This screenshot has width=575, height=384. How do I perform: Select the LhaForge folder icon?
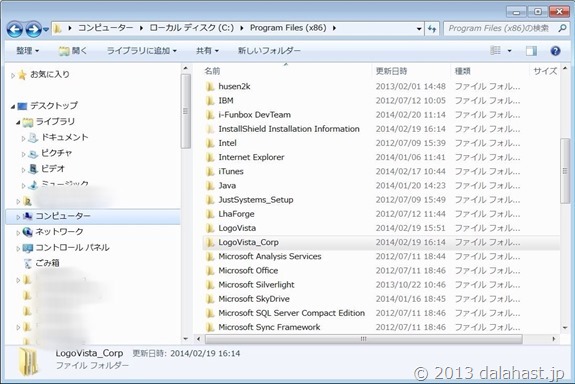pyautogui.click(x=210, y=214)
